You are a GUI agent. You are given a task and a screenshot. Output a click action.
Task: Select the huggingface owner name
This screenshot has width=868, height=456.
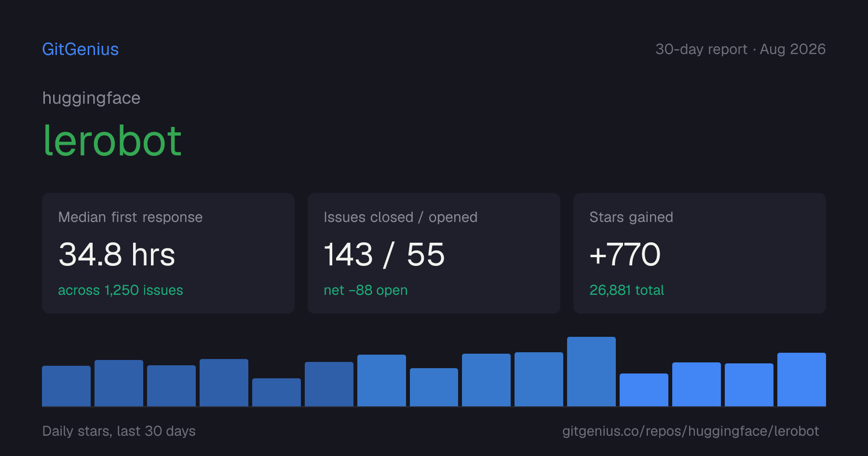pyautogui.click(x=91, y=98)
